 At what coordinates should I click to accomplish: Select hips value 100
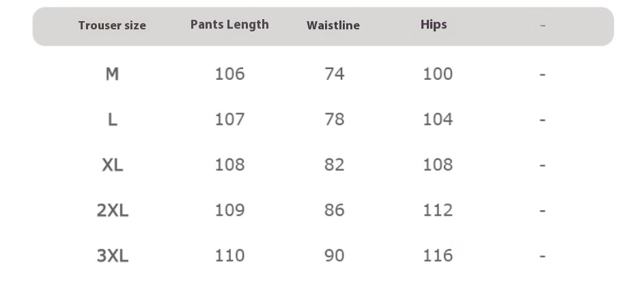(438, 74)
